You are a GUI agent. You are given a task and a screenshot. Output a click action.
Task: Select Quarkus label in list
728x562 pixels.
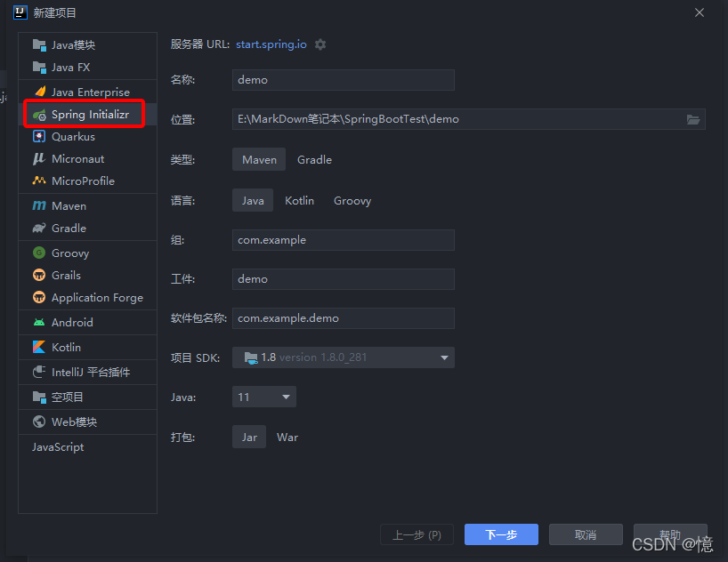73,136
